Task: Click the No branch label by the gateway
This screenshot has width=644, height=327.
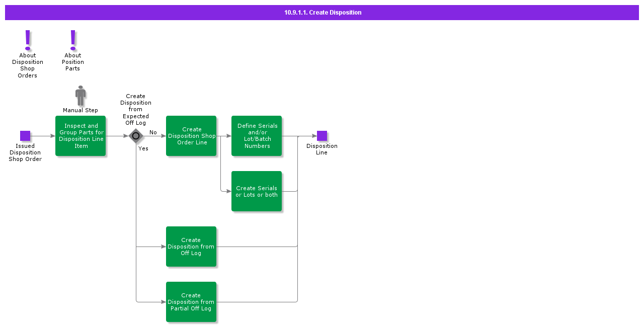Action: [x=153, y=132]
